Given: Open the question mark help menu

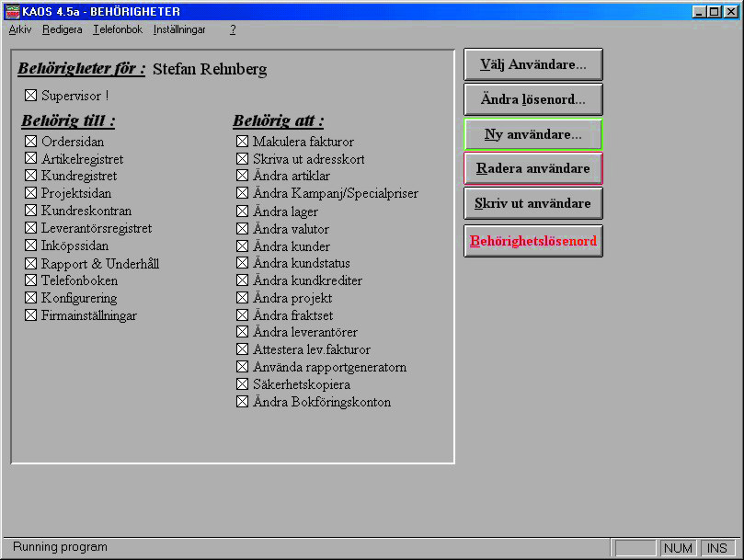Looking at the screenshot, I should click(x=233, y=29).
